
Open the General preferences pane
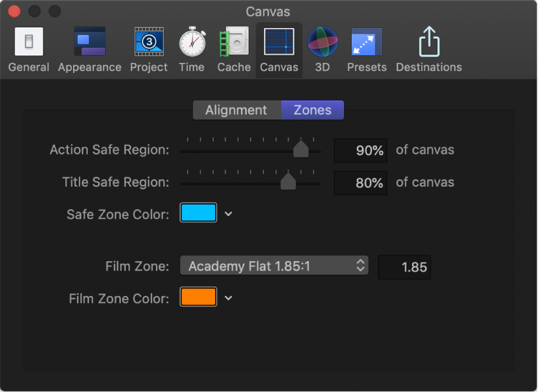[x=29, y=49]
